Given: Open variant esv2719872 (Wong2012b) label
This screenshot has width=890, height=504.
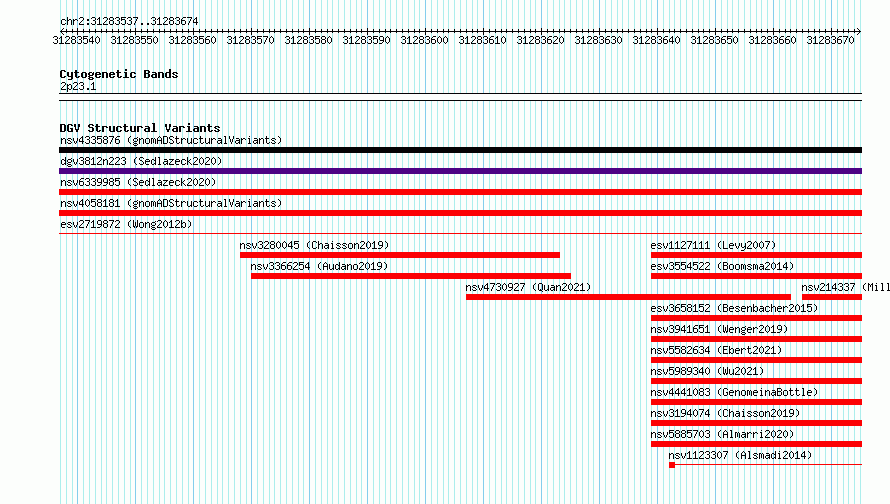Looking at the screenshot, I should point(126,224).
